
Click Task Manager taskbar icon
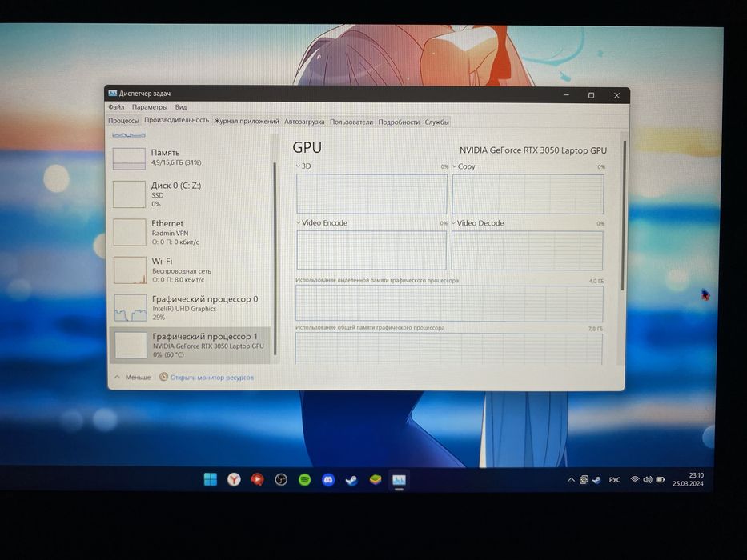(x=400, y=480)
